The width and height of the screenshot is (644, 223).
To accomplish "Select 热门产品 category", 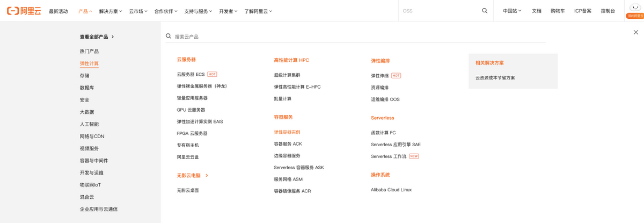I will point(89,52).
